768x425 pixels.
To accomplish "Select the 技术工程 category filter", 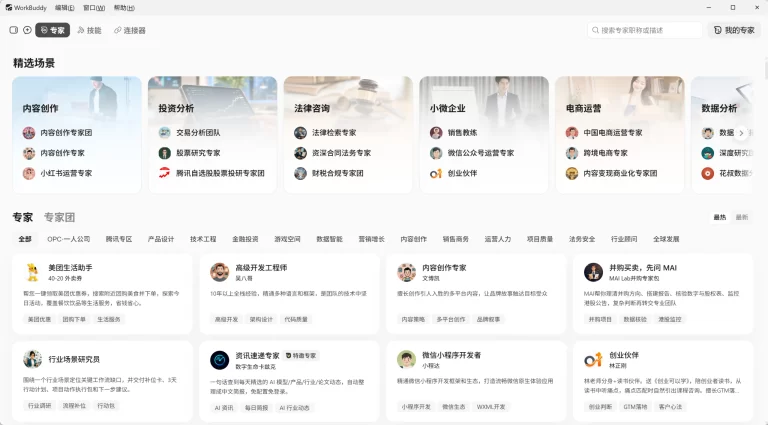I will pyautogui.click(x=203, y=239).
